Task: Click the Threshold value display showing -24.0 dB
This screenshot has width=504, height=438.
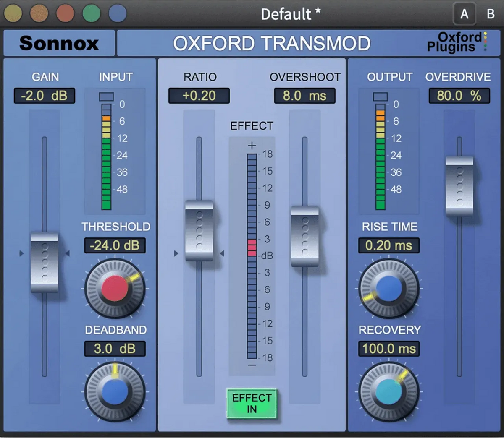Action: 115,246
